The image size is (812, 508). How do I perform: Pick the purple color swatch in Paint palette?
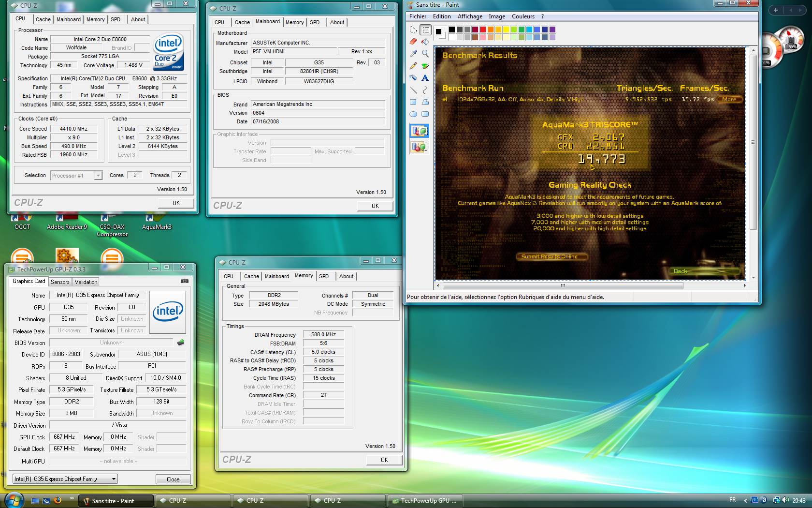[552, 30]
